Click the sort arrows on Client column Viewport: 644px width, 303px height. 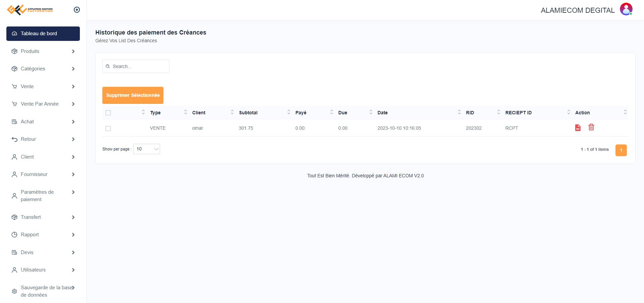point(232,112)
